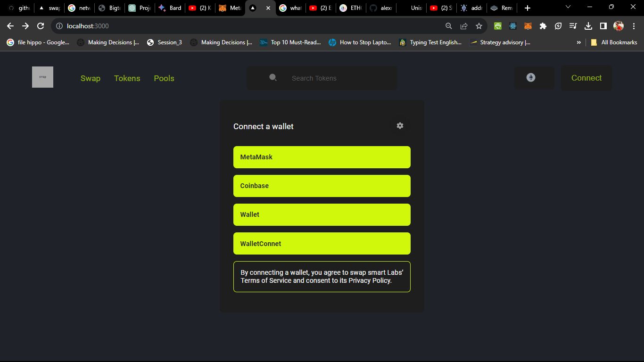Choose the Coinbase wallet option
The image size is (644, 362).
[322, 186]
